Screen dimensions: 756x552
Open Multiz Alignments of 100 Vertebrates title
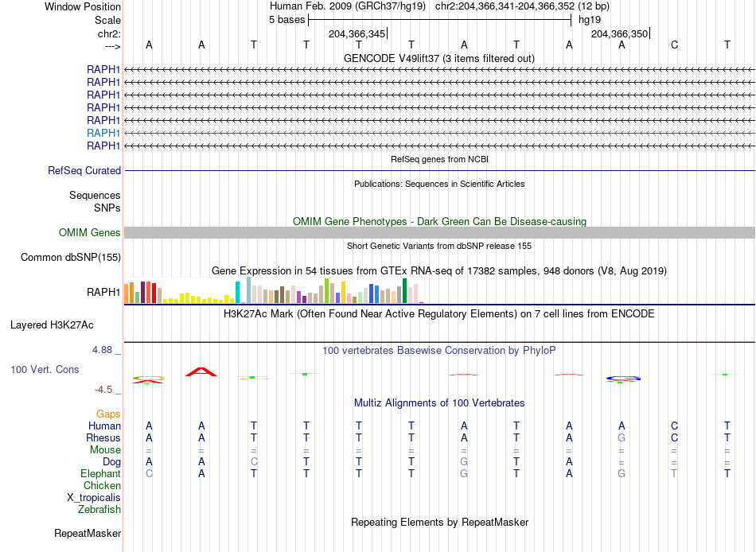439,403
